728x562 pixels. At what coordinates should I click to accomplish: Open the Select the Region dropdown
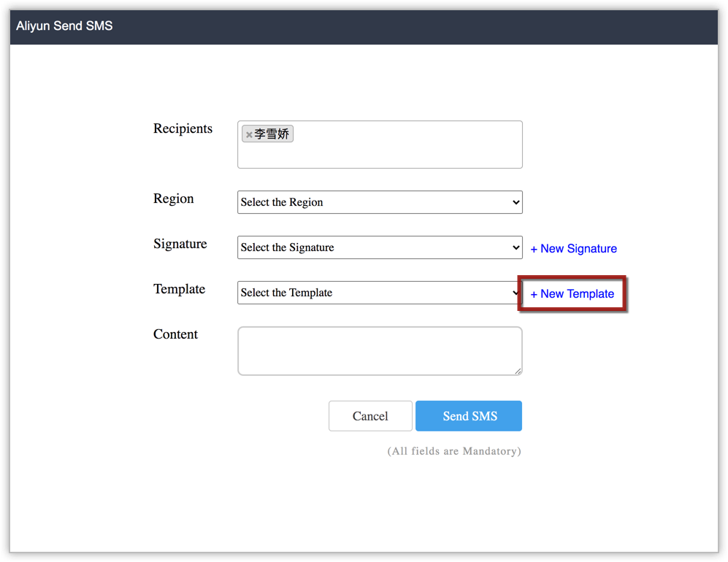[380, 202]
